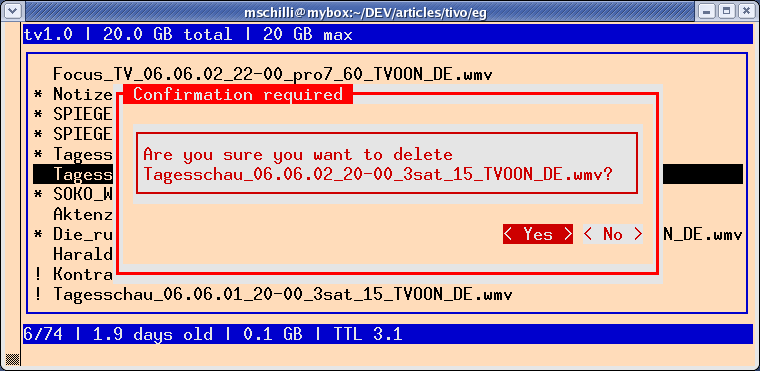Select the Notize list row
Image resolution: width=760 pixels, height=371 pixels.
tap(73, 94)
